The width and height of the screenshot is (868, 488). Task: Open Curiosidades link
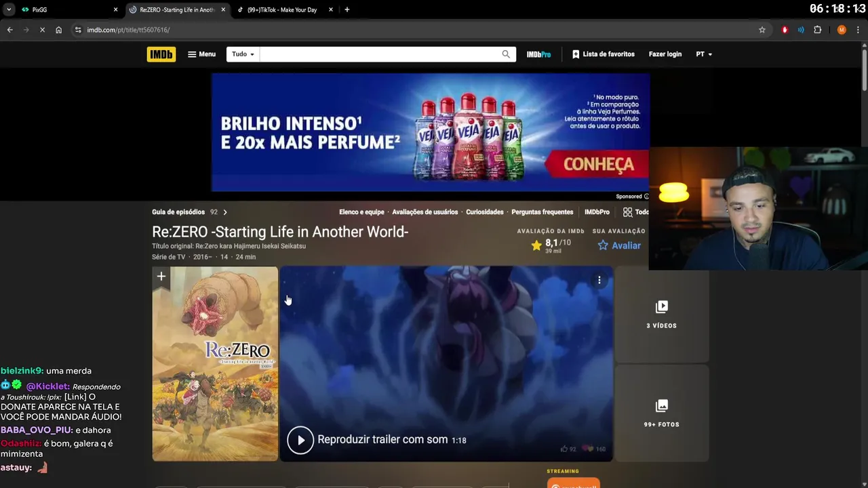click(485, 212)
